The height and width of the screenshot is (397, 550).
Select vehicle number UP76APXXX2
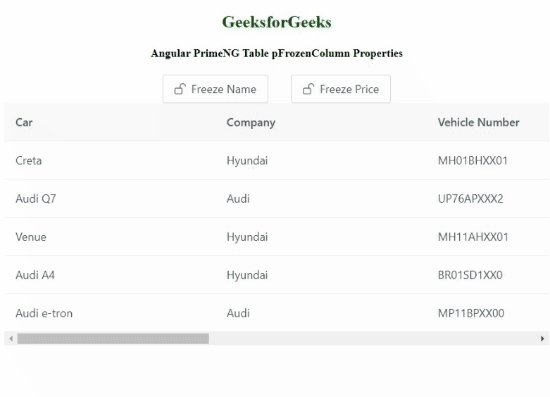(470, 199)
